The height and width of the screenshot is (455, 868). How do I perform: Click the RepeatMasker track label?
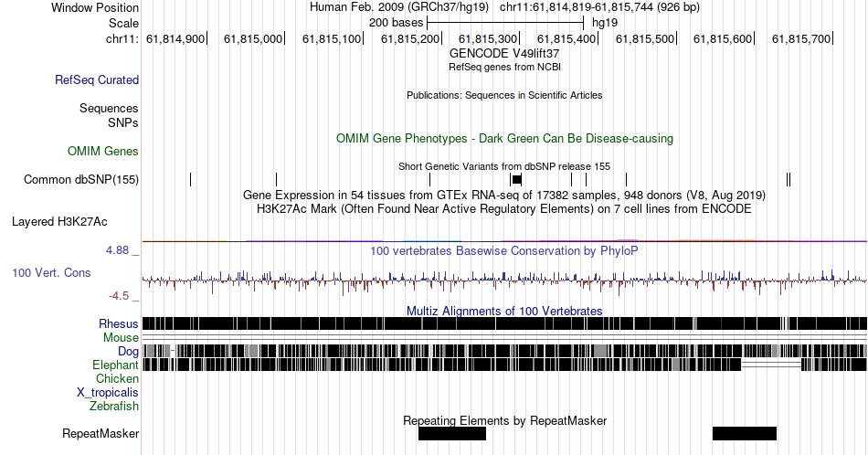[x=101, y=433]
